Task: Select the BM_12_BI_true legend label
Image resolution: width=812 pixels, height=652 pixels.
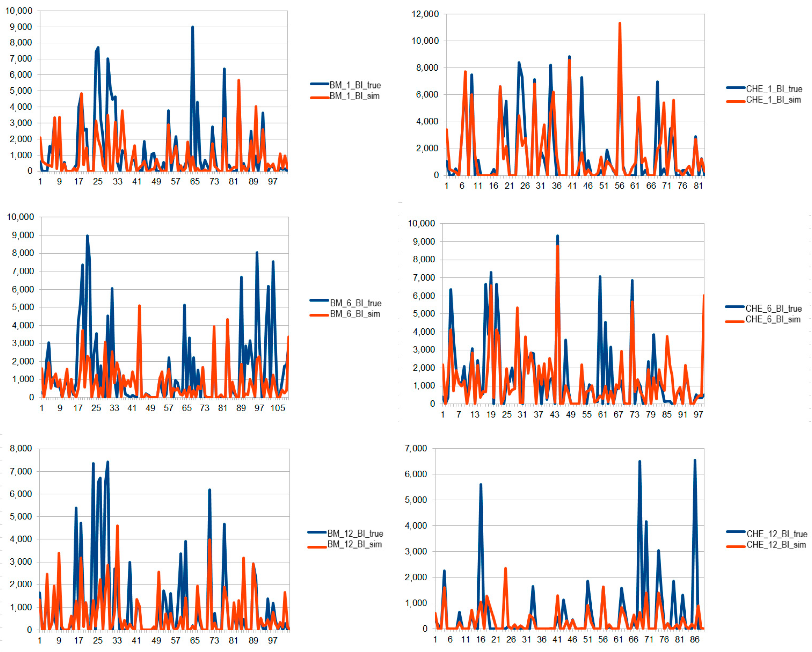Action: pos(355,533)
